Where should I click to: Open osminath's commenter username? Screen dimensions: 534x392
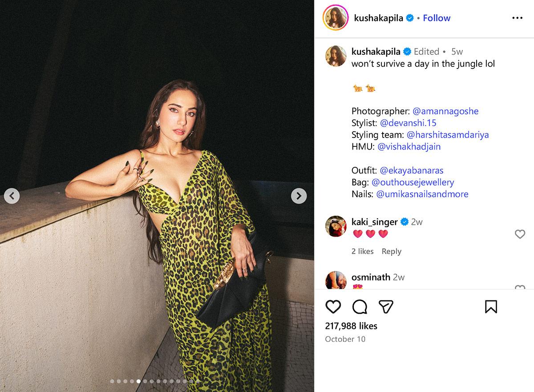tap(371, 277)
